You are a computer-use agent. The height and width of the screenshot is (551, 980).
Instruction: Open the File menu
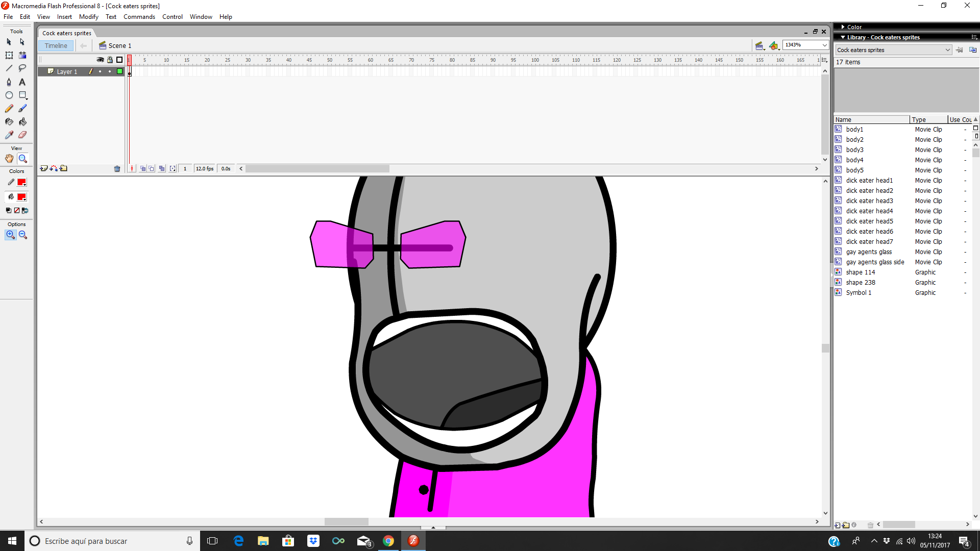(x=8, y=17)
